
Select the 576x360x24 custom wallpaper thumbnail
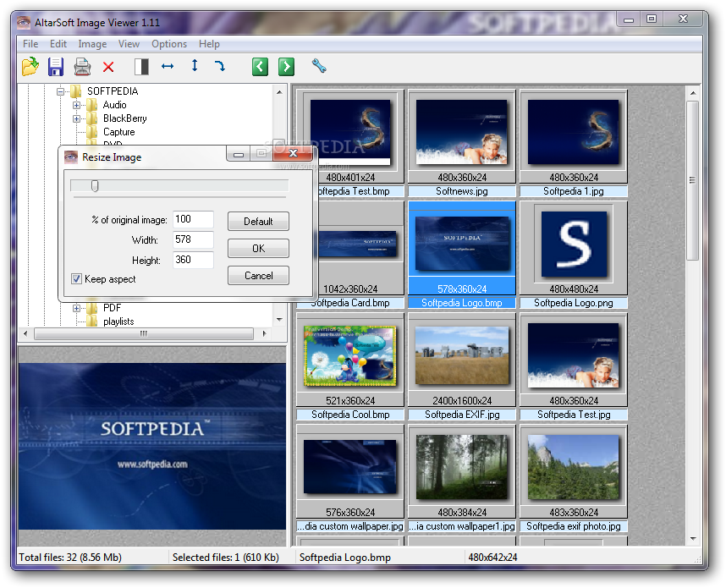(350, 471)
